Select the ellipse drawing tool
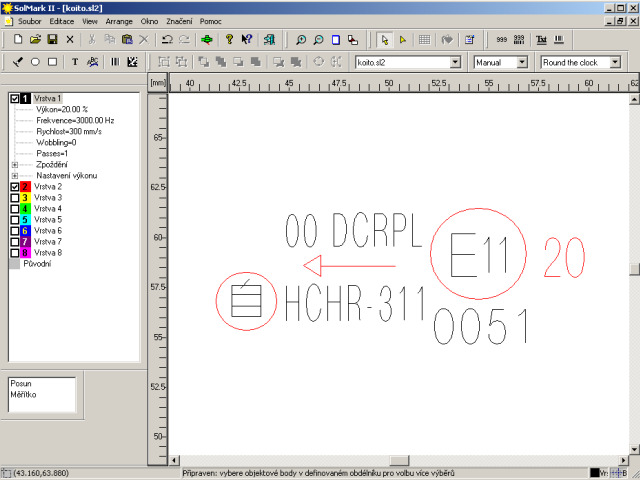 coord(36,62)
